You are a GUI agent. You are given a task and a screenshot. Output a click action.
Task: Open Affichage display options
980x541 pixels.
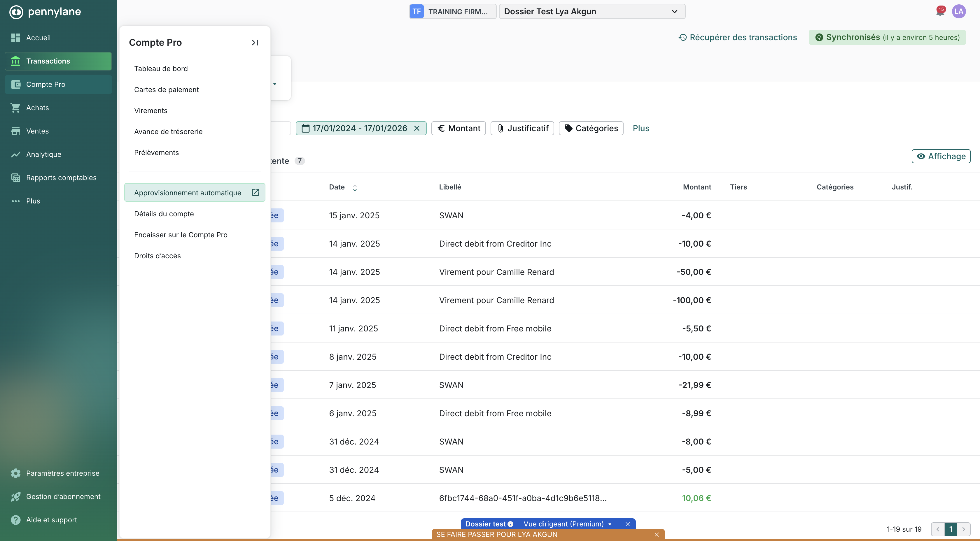tap(941, 156)
